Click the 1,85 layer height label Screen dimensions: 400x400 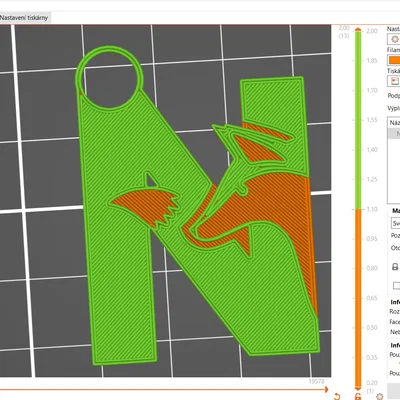point(372,61)
